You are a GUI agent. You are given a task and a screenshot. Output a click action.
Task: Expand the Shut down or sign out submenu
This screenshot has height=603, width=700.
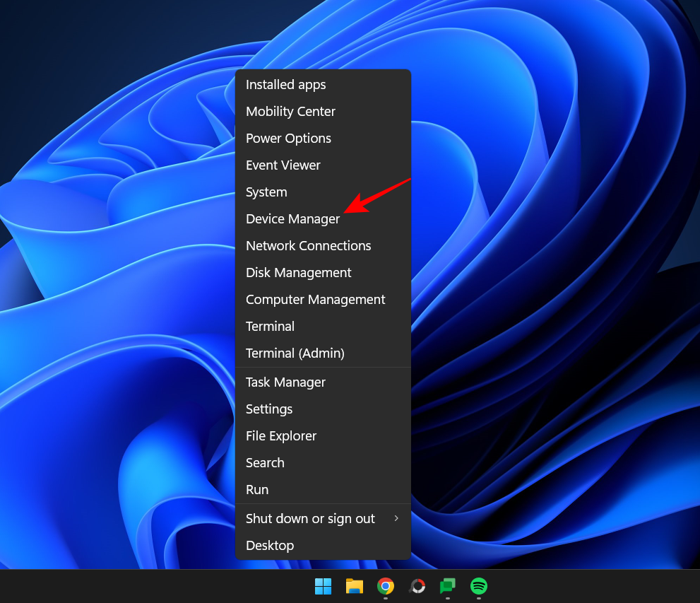coord(310,518)
